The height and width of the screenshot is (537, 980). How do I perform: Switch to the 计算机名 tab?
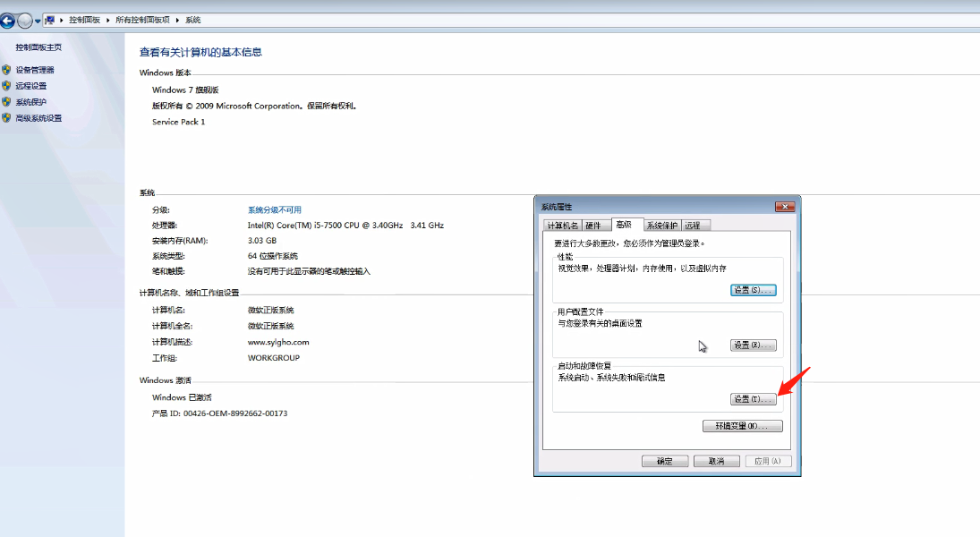563,226
